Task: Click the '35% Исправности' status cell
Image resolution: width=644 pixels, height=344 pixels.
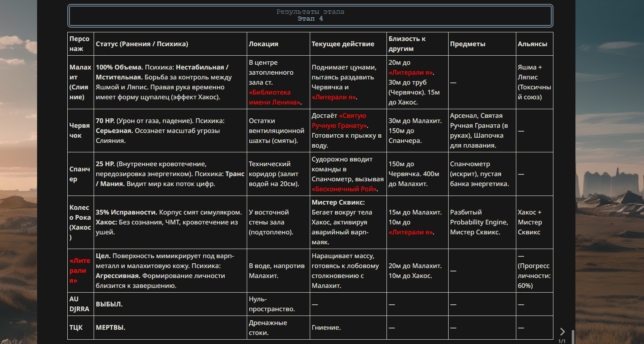Action: tap(170, 222)
